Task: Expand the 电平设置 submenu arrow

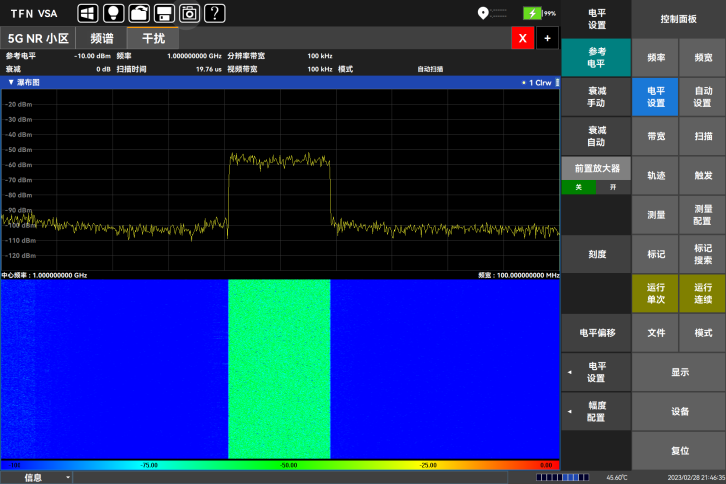Action: [x=570, y=373]
